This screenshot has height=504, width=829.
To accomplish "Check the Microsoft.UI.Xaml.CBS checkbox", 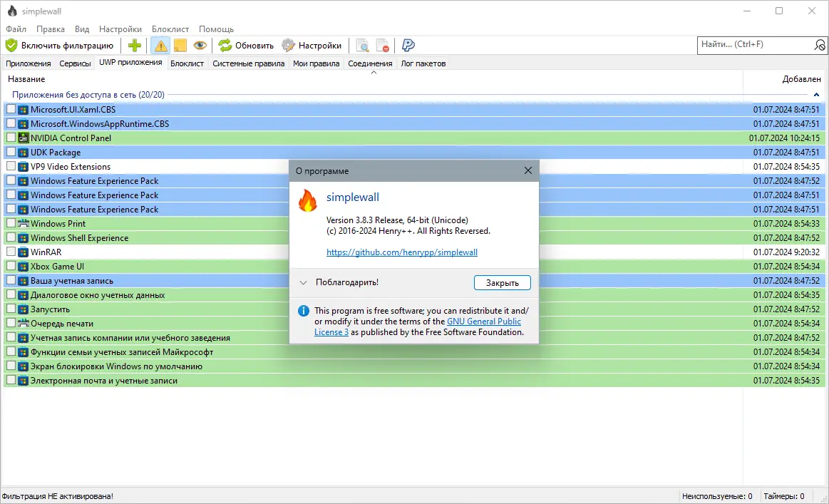I will (11, 109).
